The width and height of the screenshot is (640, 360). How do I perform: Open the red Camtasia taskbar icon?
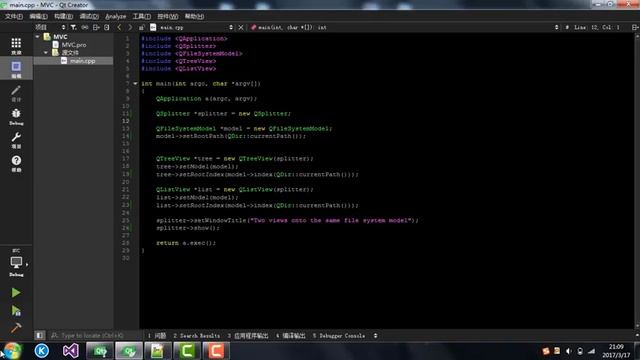(216, 351)
